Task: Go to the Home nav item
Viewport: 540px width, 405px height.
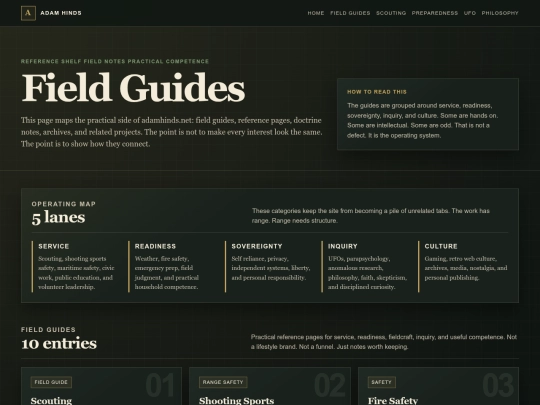Action: (316, 13)
